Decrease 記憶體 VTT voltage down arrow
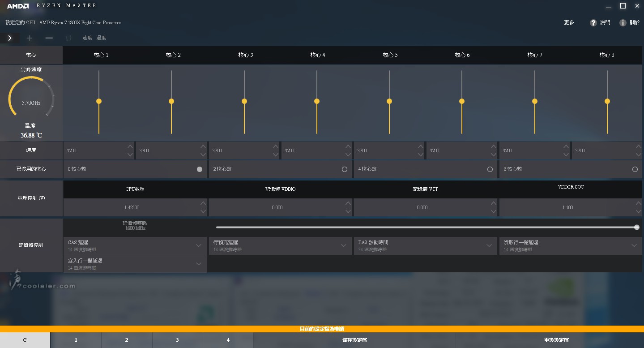This screenshot has width=644, height=348. click(x=494, y=212)
